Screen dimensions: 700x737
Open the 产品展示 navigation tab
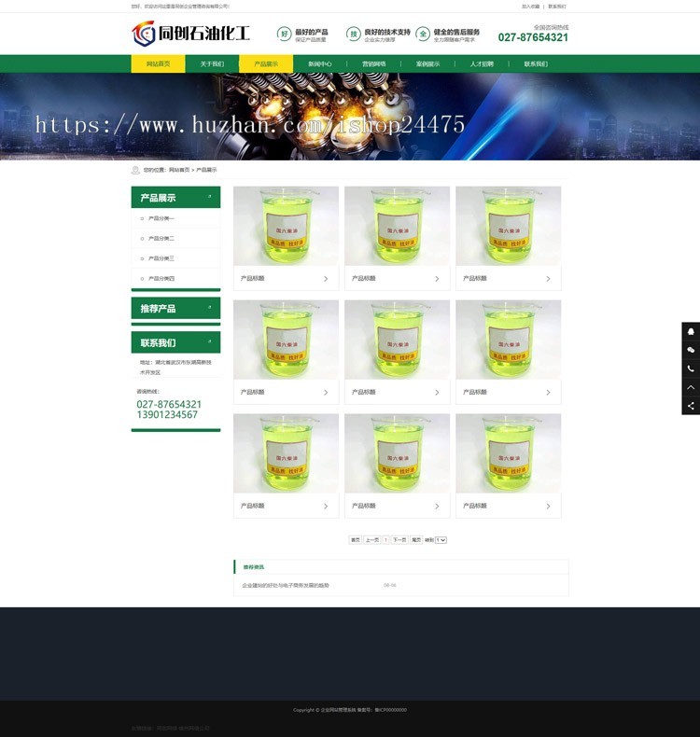(266, 64)
